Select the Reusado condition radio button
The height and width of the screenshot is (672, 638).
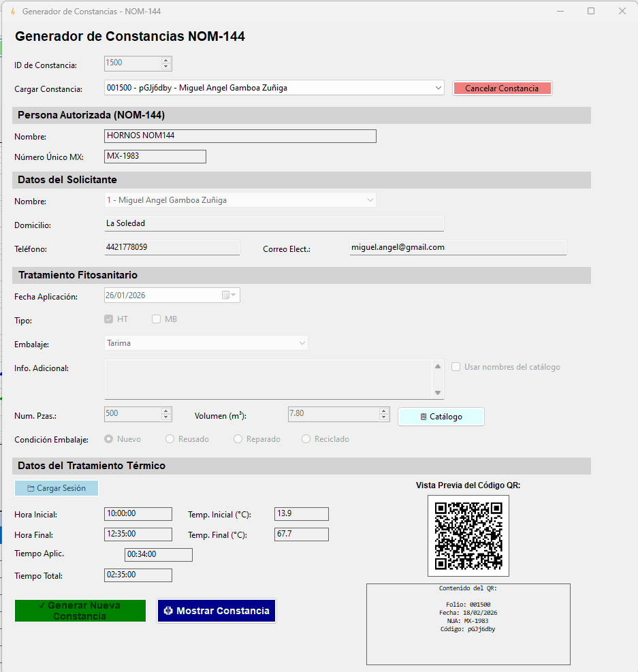pyautogui.click(x=170, y=439)
